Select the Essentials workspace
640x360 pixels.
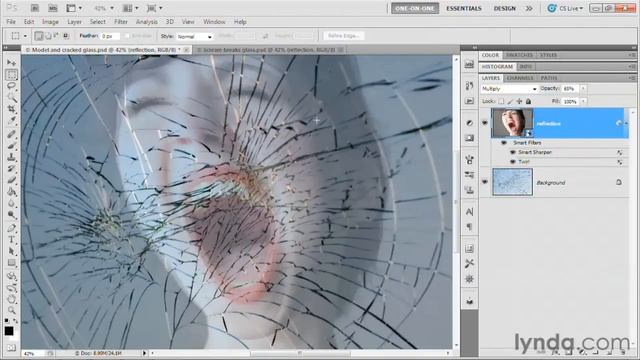pos(464,8)
